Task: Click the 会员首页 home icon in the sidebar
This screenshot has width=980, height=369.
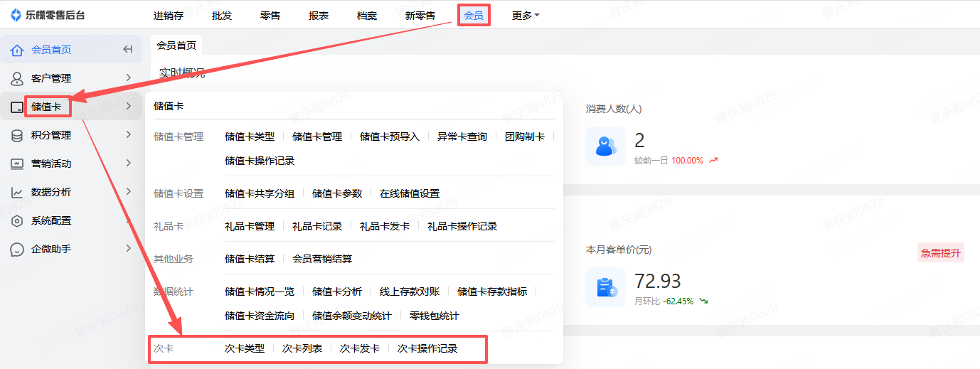Action: click(x=17, y=50)
